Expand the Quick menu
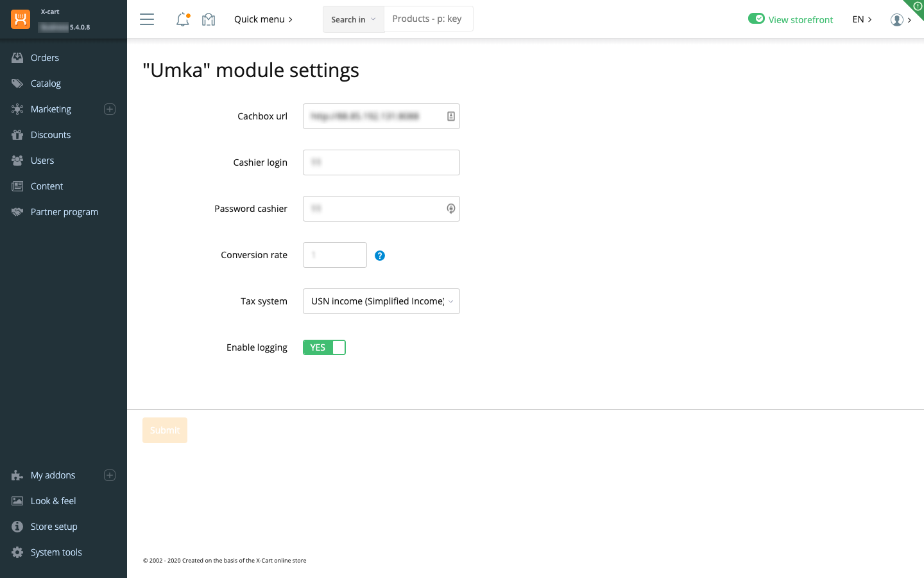Screen dimensions: 924x578 tap(263, 19)
